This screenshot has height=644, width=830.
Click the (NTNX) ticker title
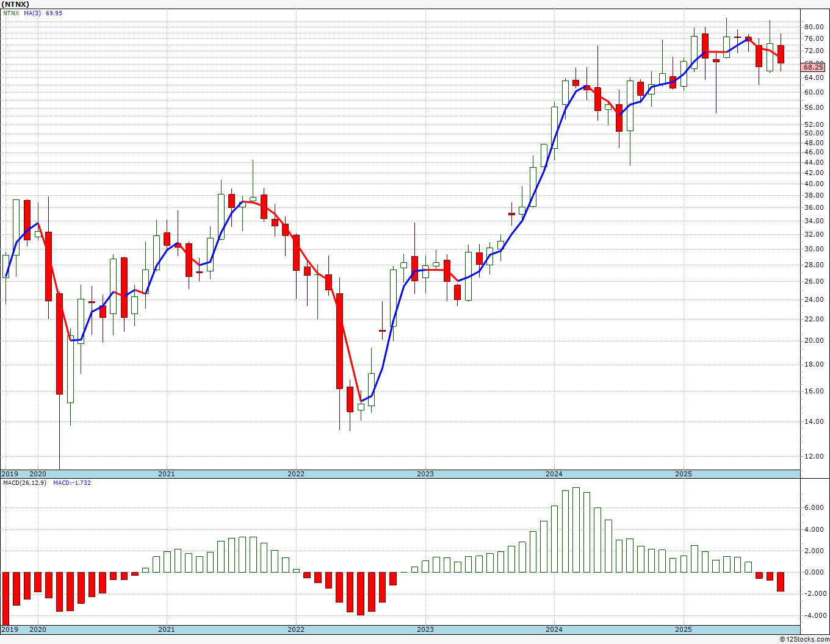click(x=15, y=4)
